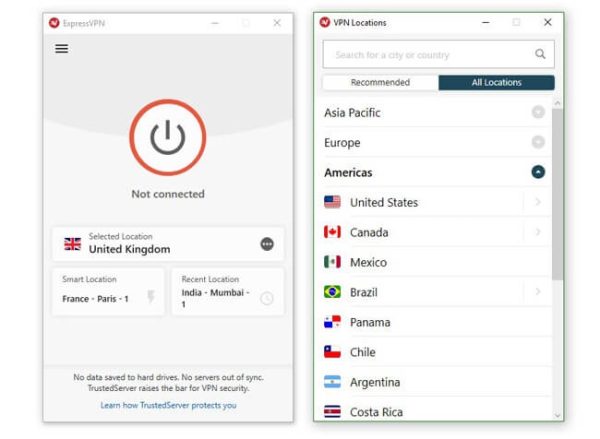Click the Smart Location lightning icon

(x=151, y=297)
